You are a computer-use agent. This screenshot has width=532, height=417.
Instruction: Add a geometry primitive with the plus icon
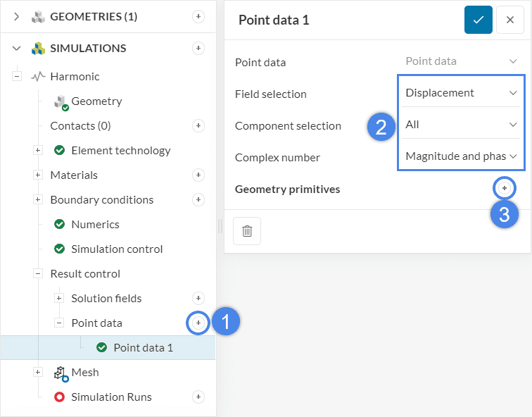click(x=505, y=189)
